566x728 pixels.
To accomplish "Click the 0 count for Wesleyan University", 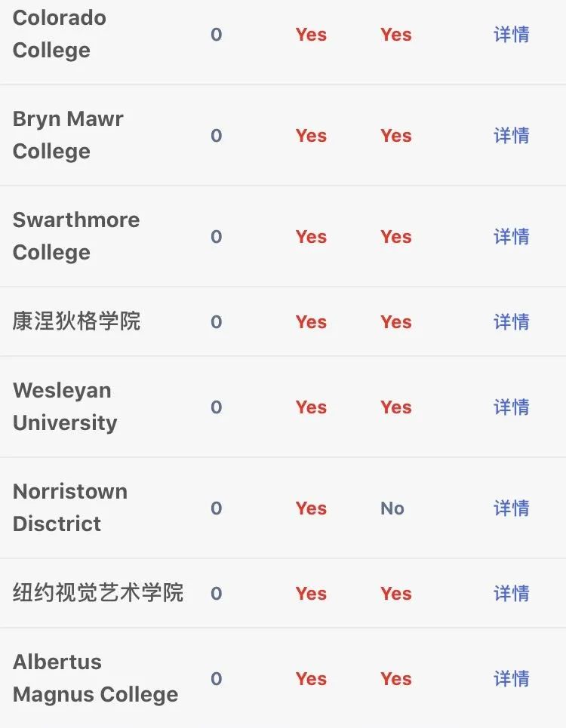I will click(216, 407).
